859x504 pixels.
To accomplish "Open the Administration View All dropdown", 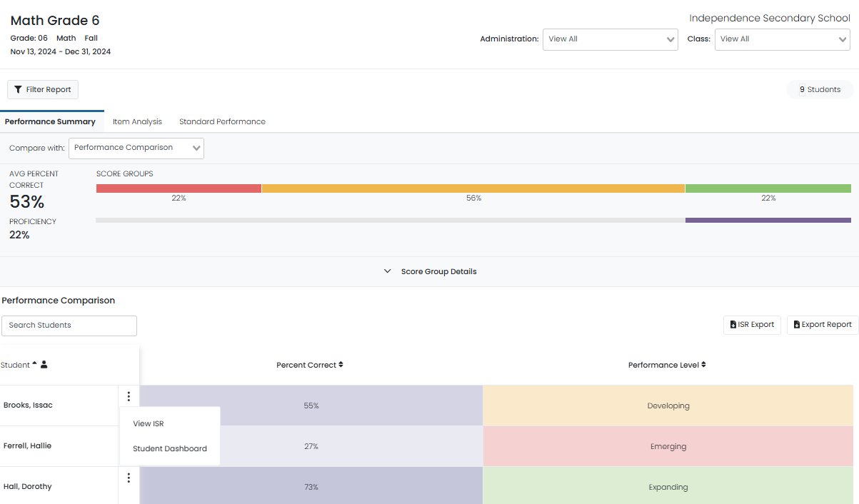I will (610, 39).
